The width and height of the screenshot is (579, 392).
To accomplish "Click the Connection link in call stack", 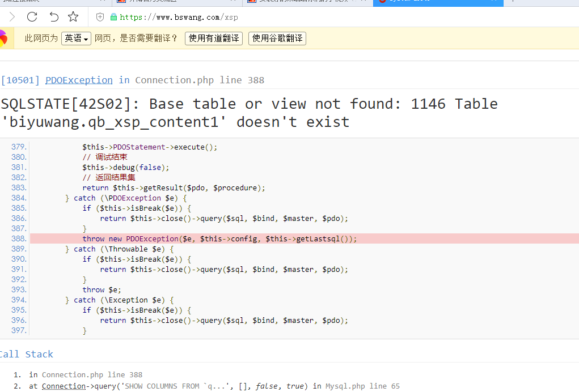I will (64, 386).
